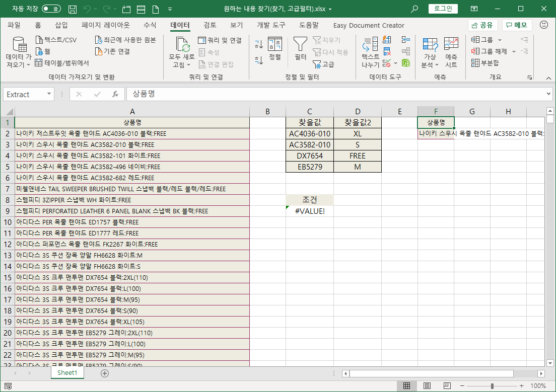Click the 메모 button
Image resolution: width=556 pixels, height=392 pixels.
(517, 25)
